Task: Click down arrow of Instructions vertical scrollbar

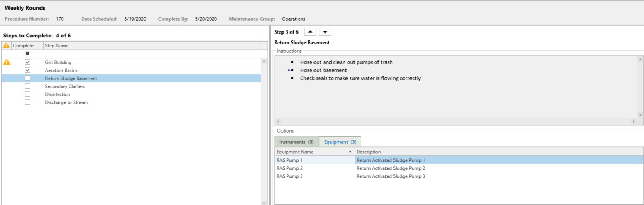Action: coord(640,115)
